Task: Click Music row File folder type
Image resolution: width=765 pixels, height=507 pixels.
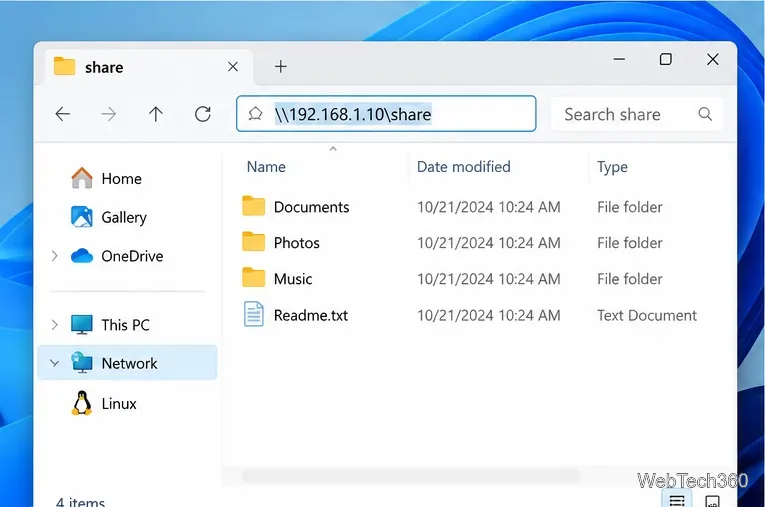Action: [x=630, y=279]
